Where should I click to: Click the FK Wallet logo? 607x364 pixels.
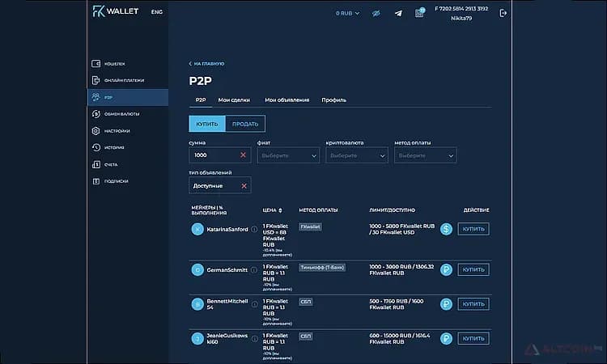coord(116,11)
